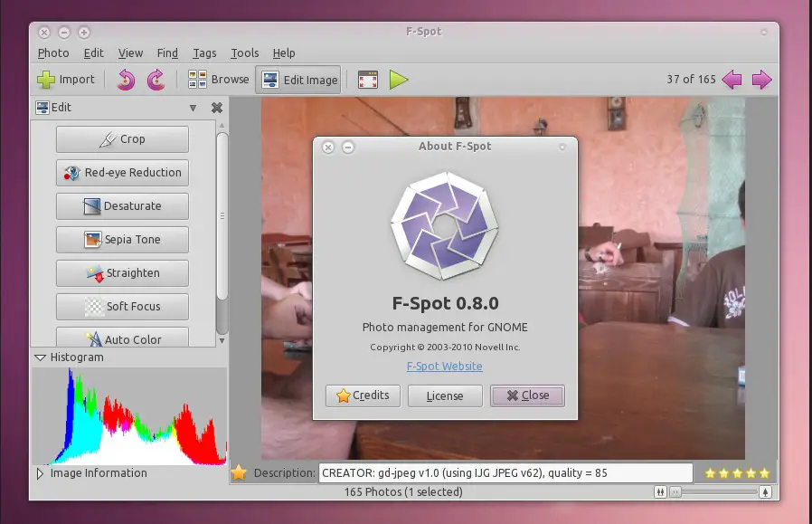The image size is (812, 524).
Task: Open the Edit menu
Action: [x=94, y=52]
